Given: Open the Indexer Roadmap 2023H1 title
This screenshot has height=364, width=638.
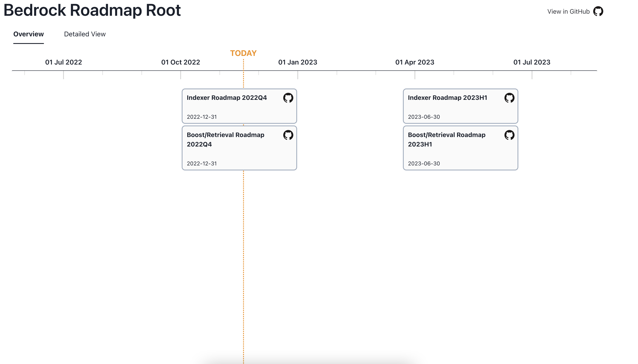Looking at the screenshot, I should [447, 98].
